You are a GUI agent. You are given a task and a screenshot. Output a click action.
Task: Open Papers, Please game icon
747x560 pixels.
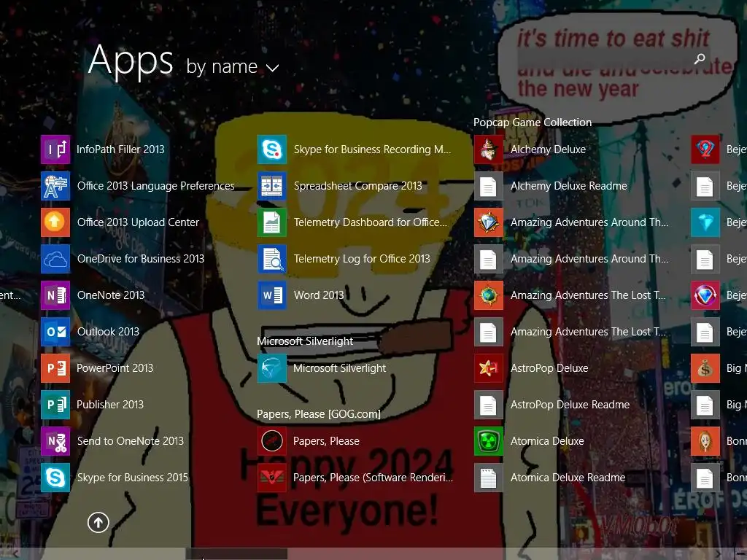tap(272, 441)
